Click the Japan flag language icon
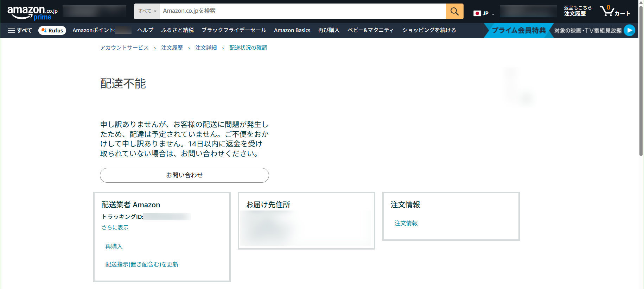Viewport: 644px width, 289px height. [477, 13]
